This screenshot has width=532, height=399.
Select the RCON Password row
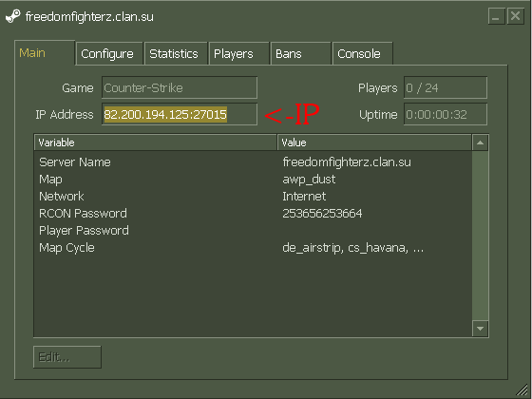(253, 214)
